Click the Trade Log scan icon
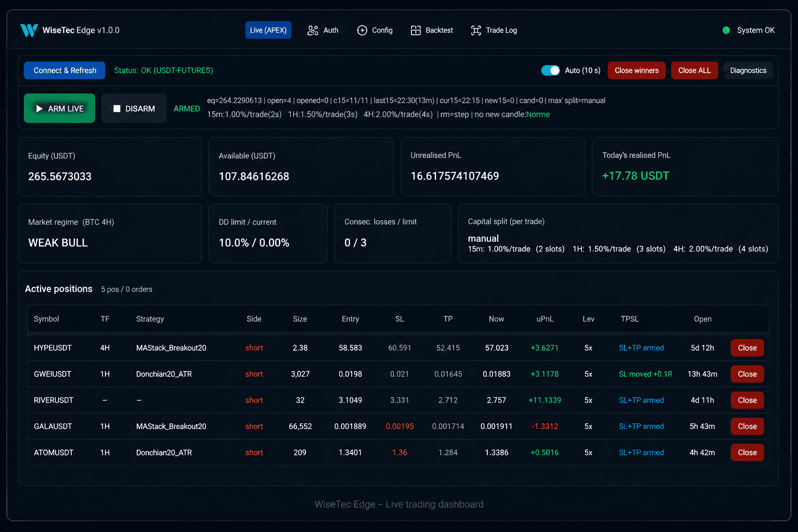The height and width of the screenshot is (532, 798). pyautogui.click(x=476, y=30)
